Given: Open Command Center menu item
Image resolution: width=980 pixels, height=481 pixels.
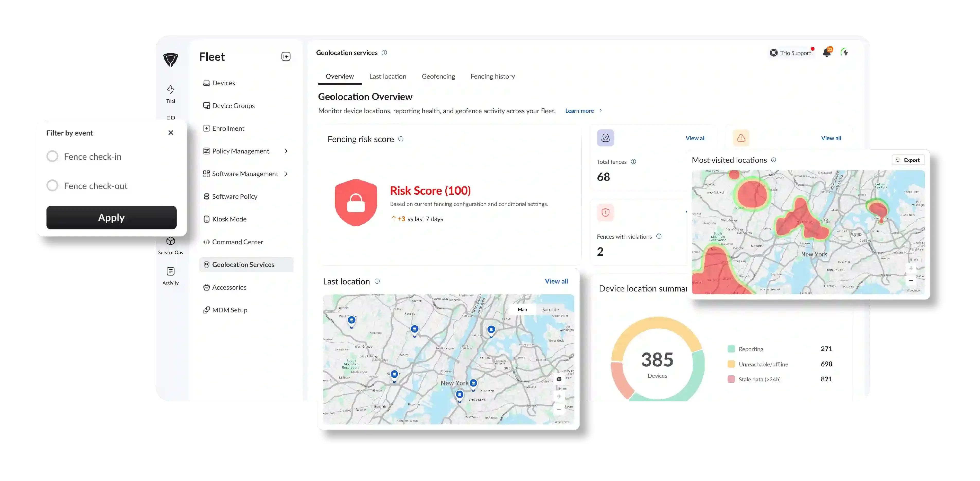Looking at the screenshot, I should tap(246, 242).
